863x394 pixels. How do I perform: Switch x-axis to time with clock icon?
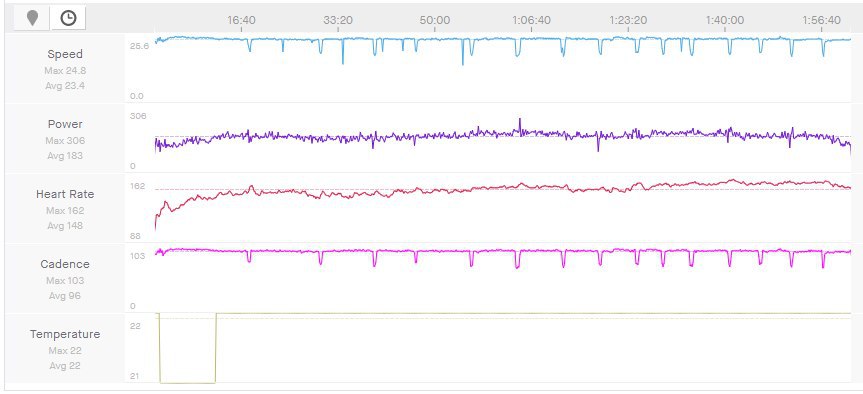tap(68, 18)
